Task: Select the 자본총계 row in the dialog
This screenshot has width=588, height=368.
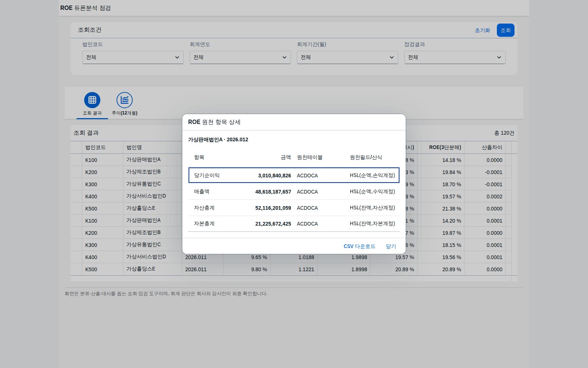Action: (x=294, y=224)
